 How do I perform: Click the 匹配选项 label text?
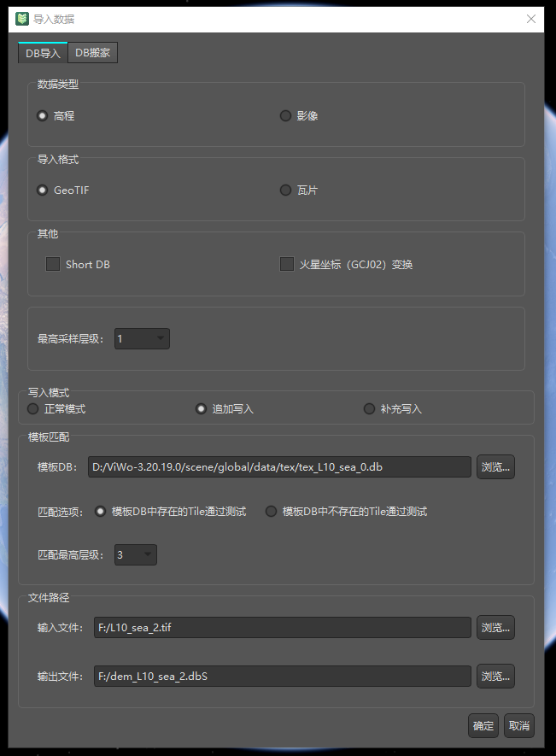click(61, 512)
